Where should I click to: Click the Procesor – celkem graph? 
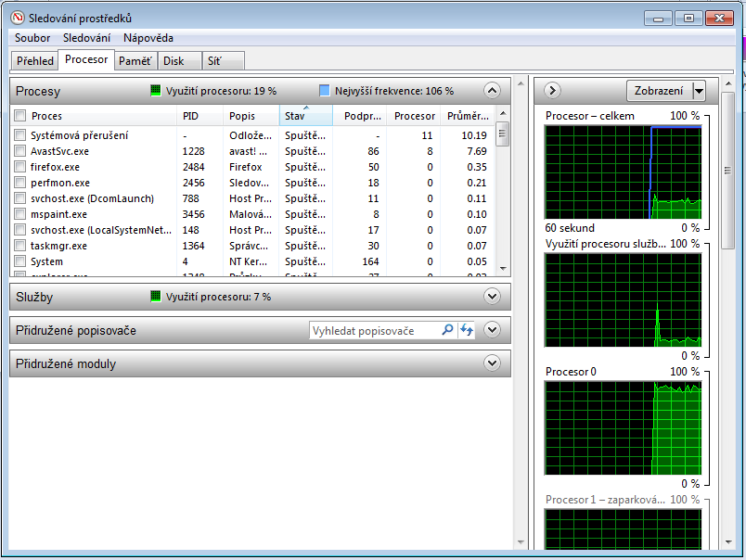tap(623, 172)
